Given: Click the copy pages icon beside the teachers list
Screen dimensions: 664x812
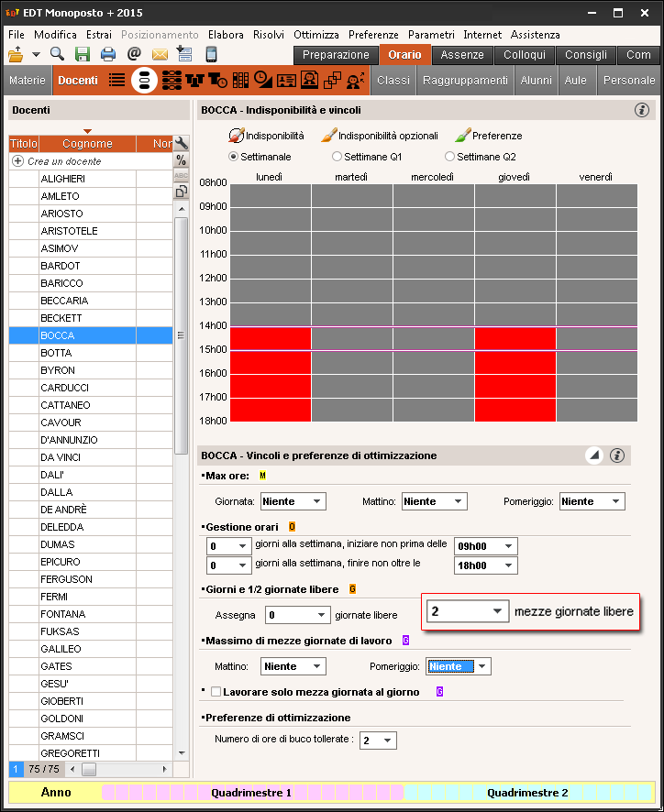Looking at the screenshot, I should [181, 192].
